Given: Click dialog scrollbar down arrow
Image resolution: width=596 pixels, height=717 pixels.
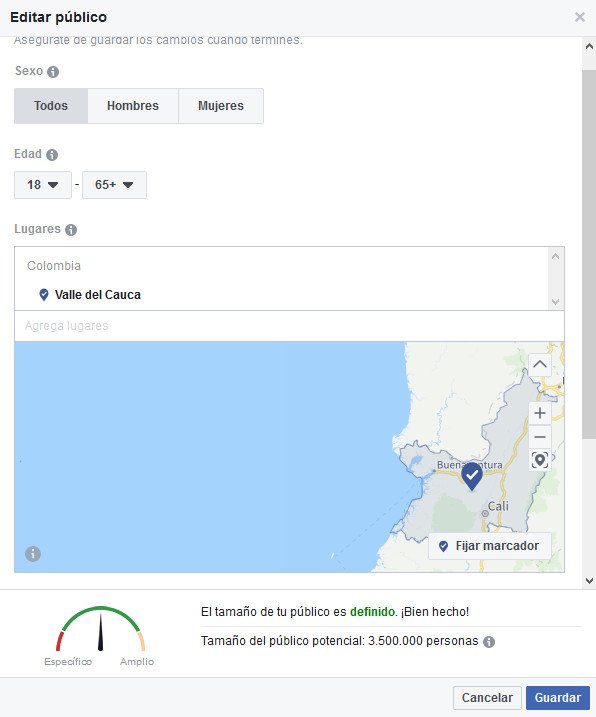Looking at the screenshot, I should (589, 581).
